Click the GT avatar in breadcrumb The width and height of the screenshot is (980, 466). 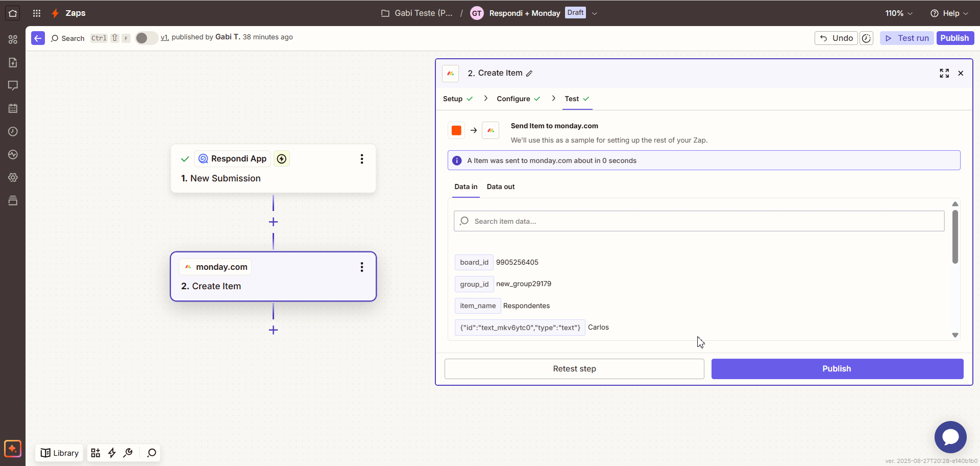tap(477, 13)
